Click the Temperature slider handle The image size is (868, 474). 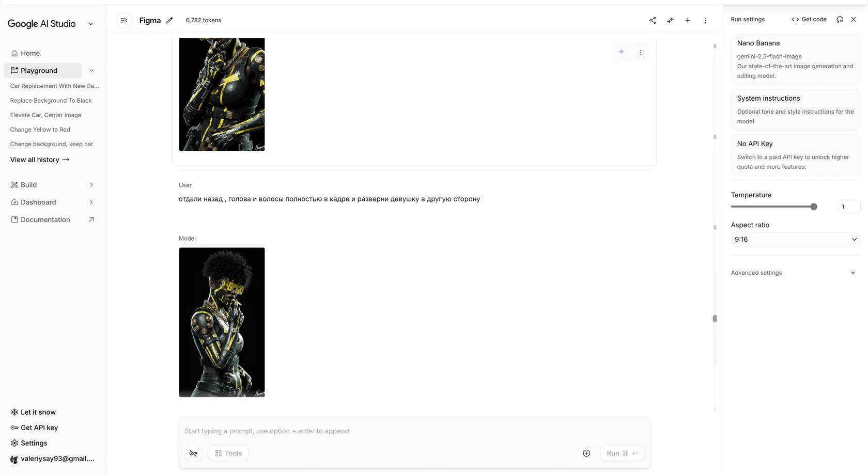pos(814,207)
